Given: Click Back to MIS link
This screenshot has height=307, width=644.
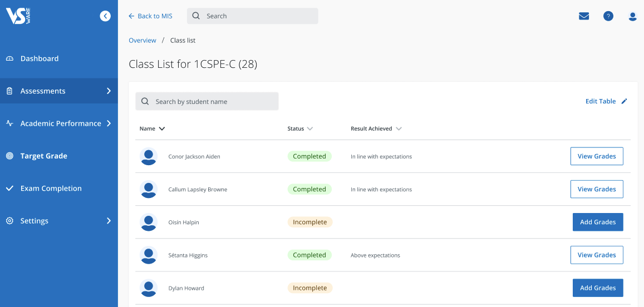Looking at the screenshot, I should coord(150,16).
